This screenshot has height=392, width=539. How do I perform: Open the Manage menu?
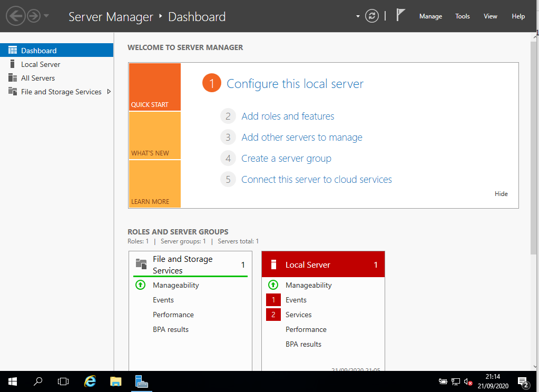click(430, 16)
